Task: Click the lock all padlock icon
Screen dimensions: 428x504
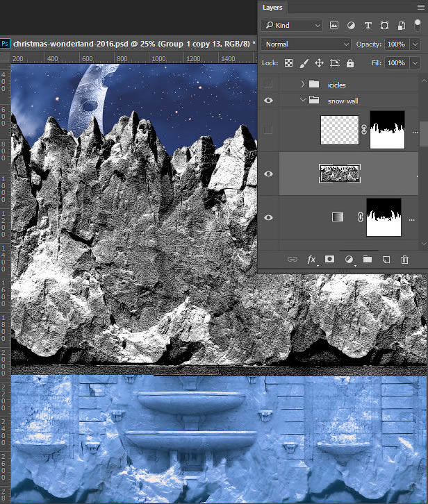Action: [x=350, y=63]
